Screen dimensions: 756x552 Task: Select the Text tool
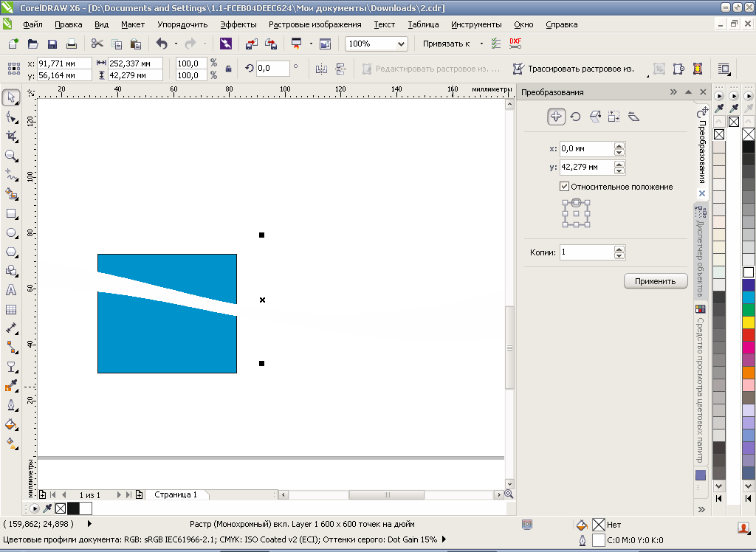[11, 290]
